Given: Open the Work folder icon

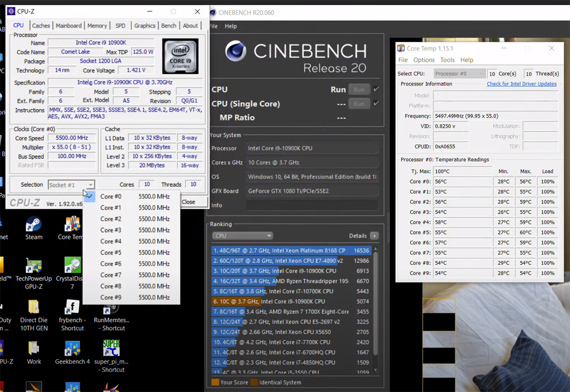Looking at the screenshot, I should (x=34, y=353).
